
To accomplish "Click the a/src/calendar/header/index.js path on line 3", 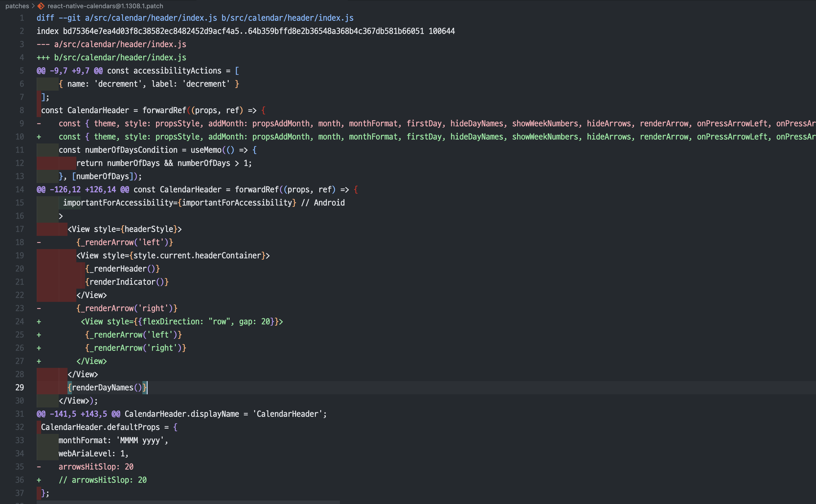I will (120, 44).
